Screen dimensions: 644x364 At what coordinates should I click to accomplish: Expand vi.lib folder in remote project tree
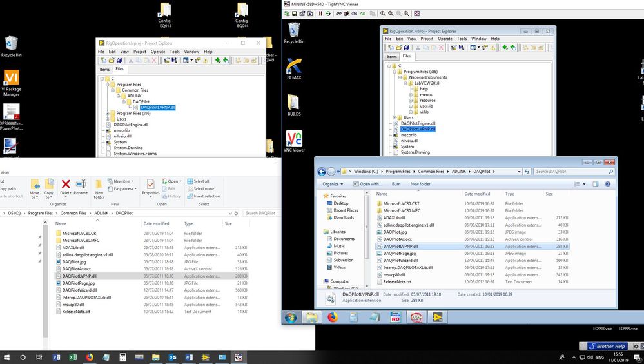pos(410,112)
